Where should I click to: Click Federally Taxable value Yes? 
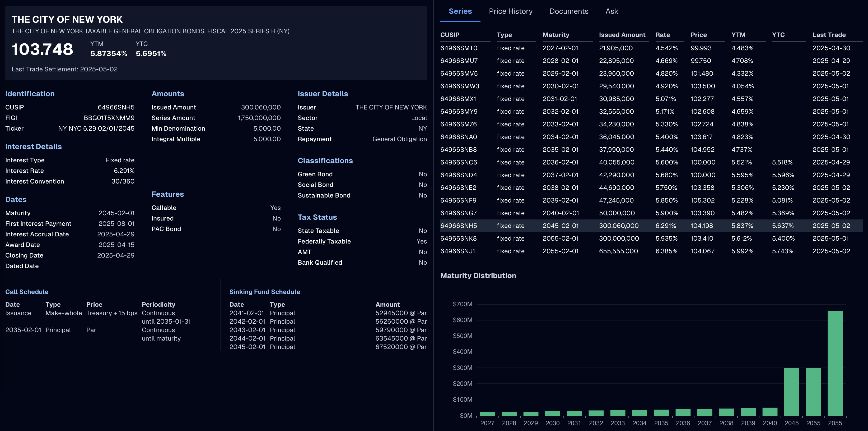(x=422, y=241)
